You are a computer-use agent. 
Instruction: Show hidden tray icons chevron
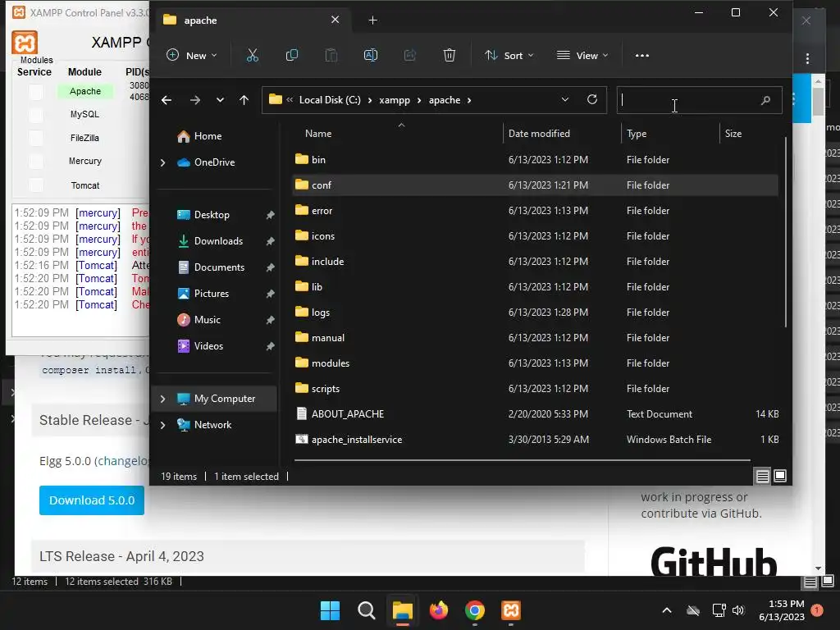click(667, 610)
